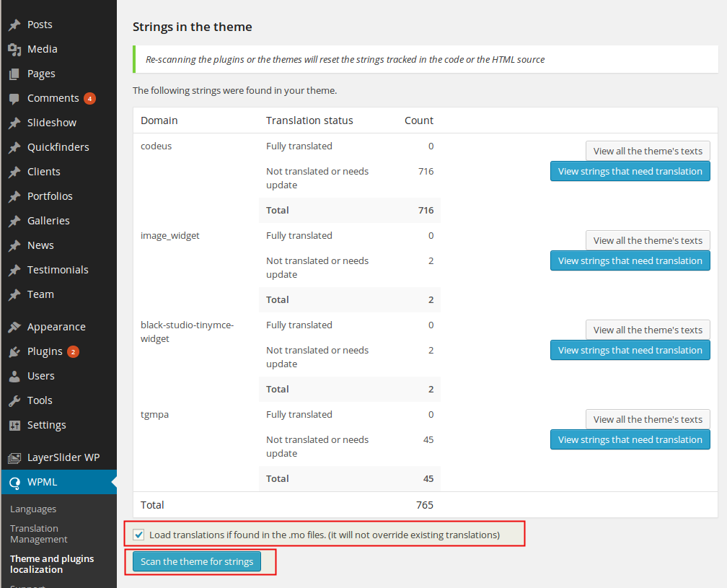The width and height of the screenshot is (727, 588).
Task: Click the Settings sliders icon
Action: (x=14, y=425)
